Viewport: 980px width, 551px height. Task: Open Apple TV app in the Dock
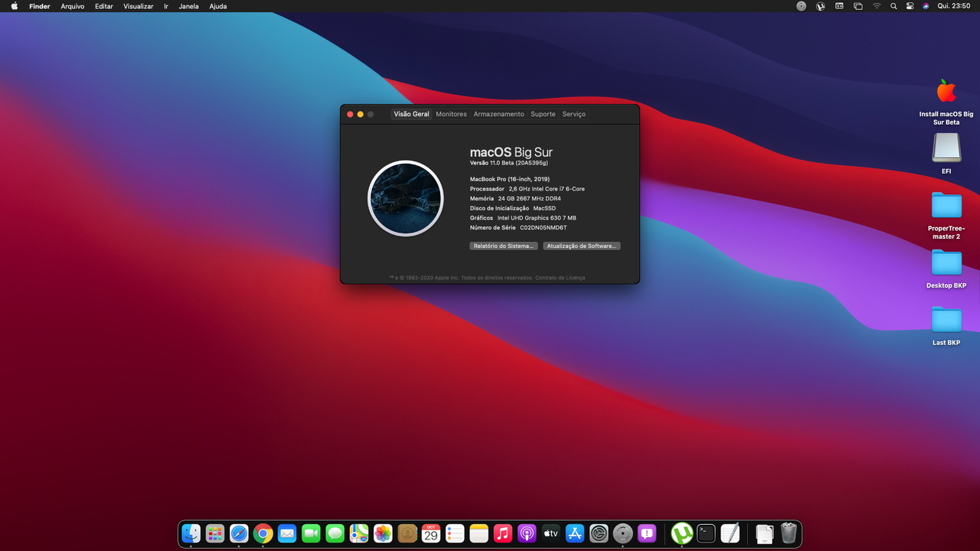[551, 533]
